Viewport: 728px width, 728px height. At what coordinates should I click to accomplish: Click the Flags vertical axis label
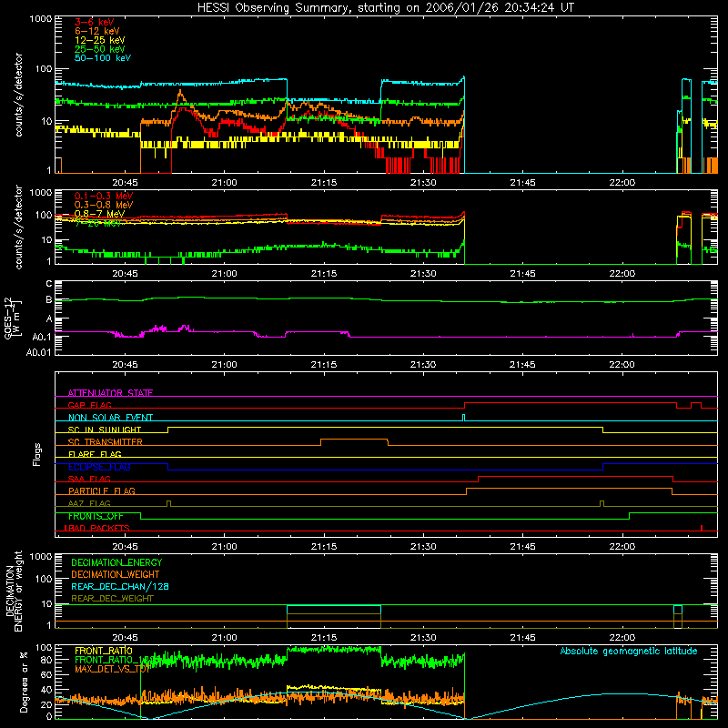click(37, 454)
